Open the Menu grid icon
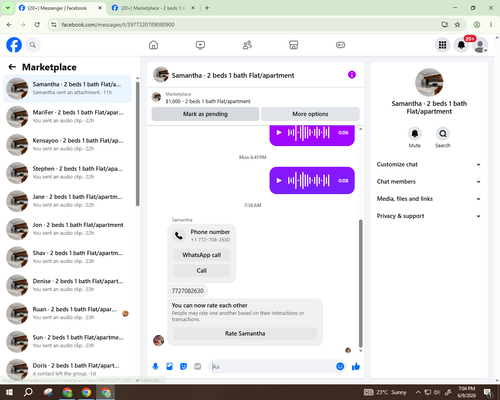Screen dimensions: 500x400 pos(442,45)
